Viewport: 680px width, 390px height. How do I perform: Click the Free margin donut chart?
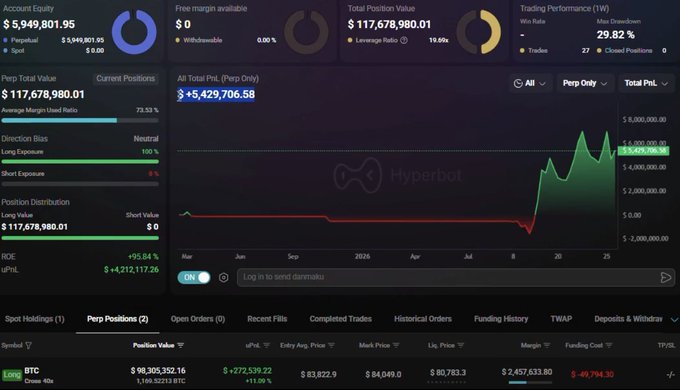(306, 32)
